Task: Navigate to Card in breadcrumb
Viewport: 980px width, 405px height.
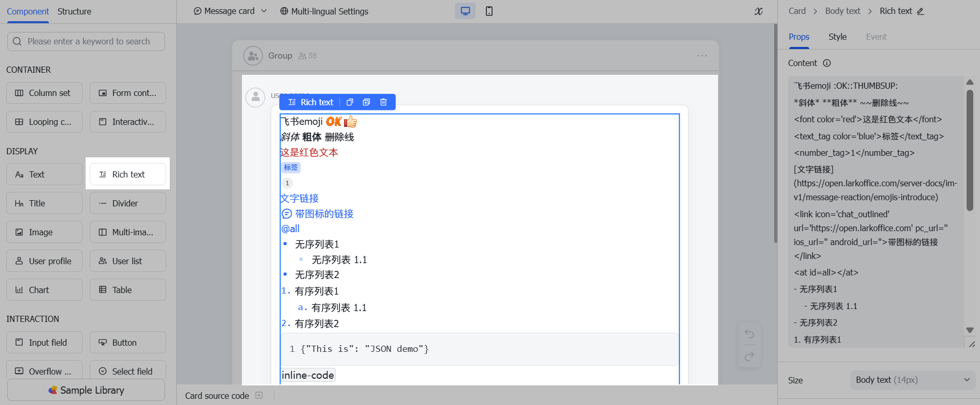Action: (x=797, y=11)
